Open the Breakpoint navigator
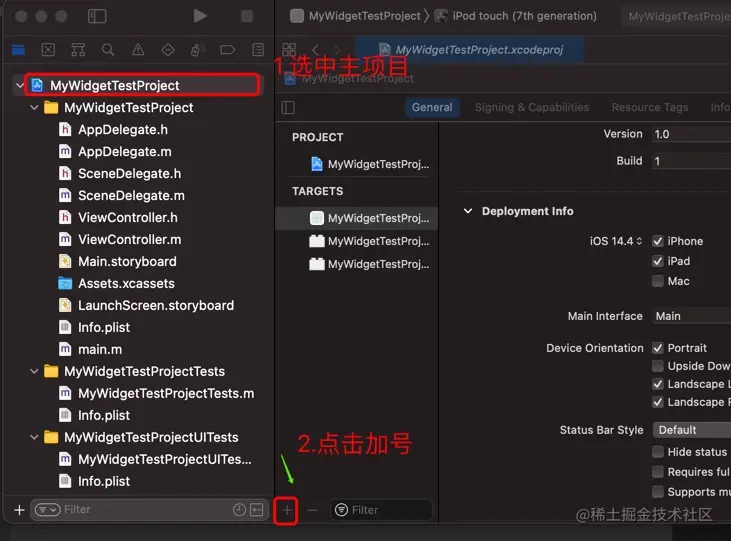 (x=228, y=49)
